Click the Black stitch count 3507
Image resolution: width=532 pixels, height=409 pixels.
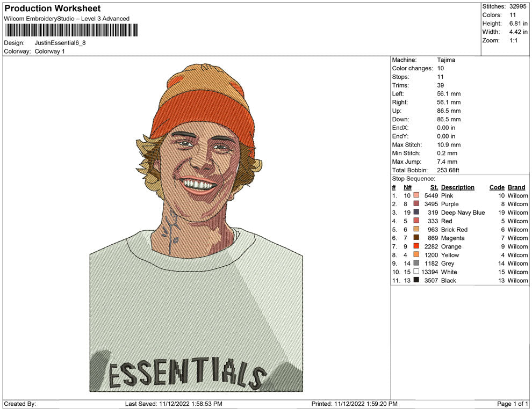(431, 280)
